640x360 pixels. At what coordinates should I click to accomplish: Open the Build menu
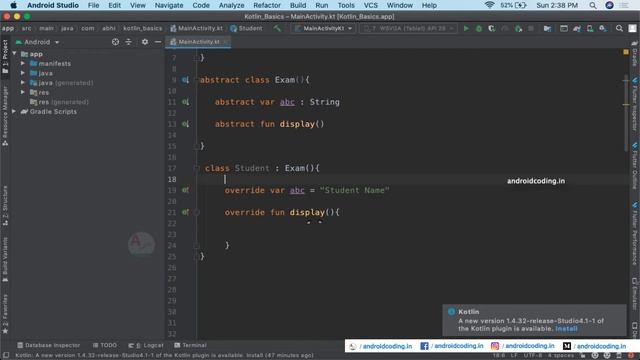[x=298, y=5]
